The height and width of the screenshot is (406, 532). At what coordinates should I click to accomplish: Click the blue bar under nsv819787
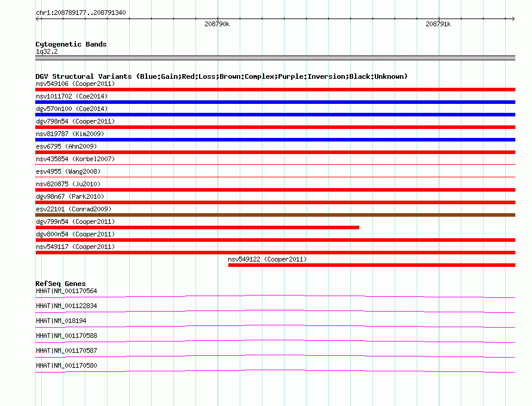(275, 140)
